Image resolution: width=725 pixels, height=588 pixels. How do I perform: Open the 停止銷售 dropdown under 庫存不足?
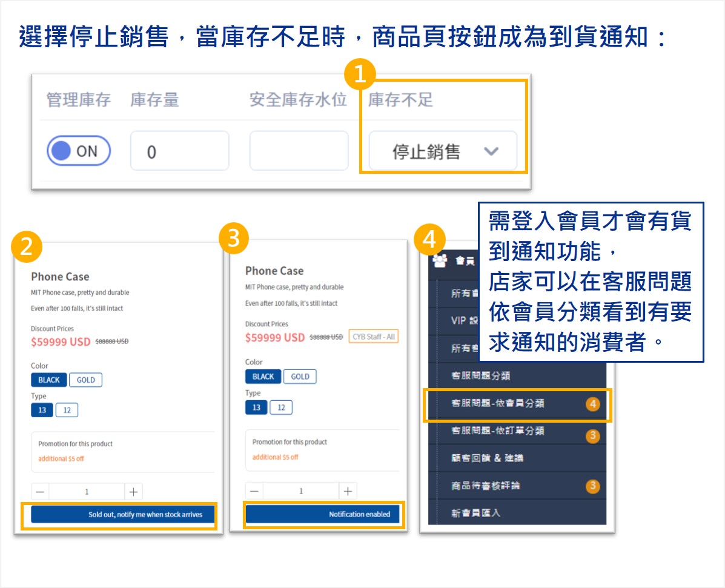[x=443, y=151]
